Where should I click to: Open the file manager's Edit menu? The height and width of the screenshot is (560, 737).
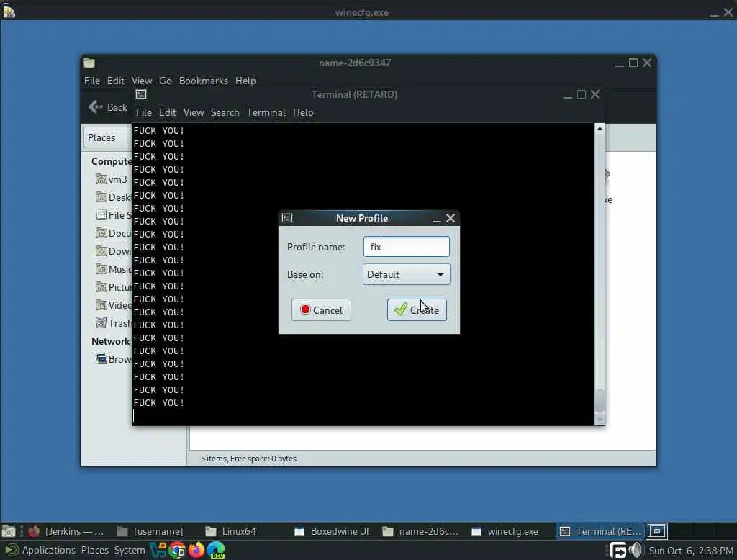tap(116, 81)
